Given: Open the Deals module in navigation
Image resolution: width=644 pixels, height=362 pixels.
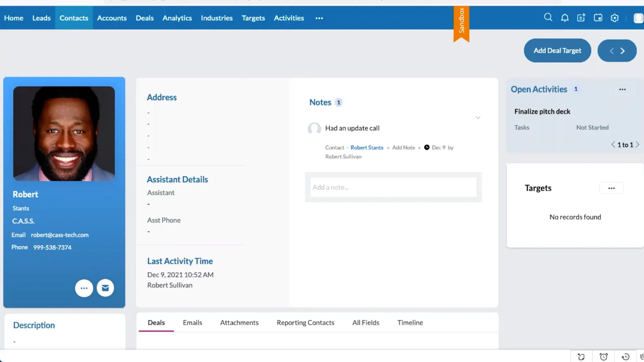Looking at the screenshot, I should 145,18.
